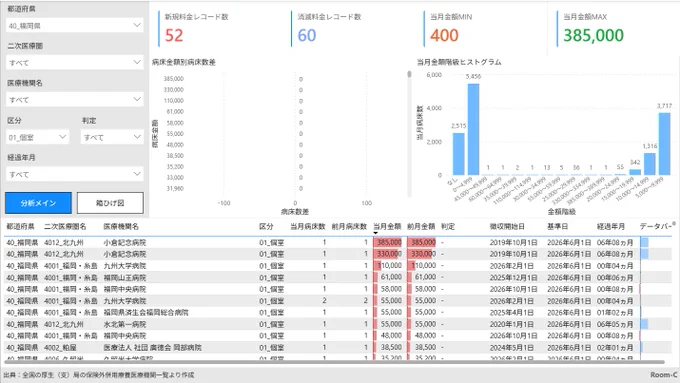Open the 区分 dropdown showing 01_個室

coord(37,137)
